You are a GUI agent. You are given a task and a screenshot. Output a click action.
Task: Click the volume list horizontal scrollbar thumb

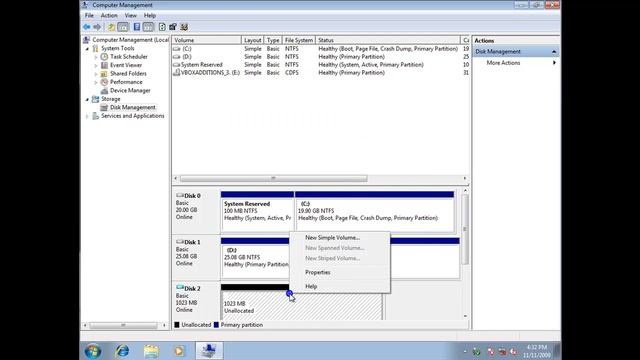[273, 178]
